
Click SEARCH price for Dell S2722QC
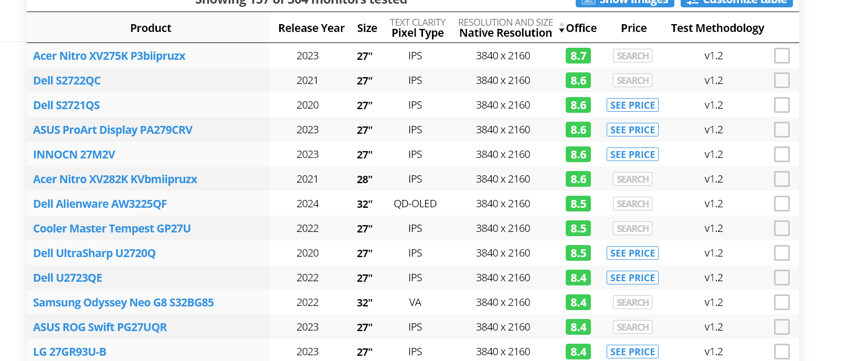pos(632,80)
